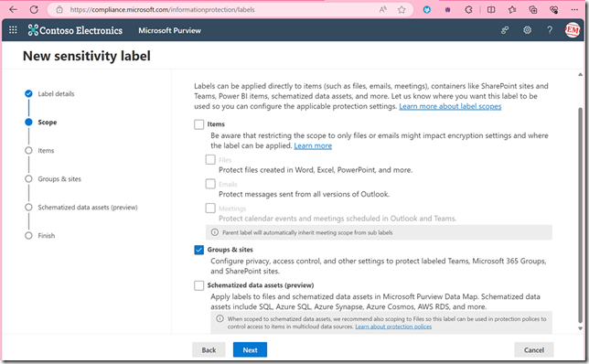Open Help question mark icon
Screen dimensions: 589x364
pos(550,30)
